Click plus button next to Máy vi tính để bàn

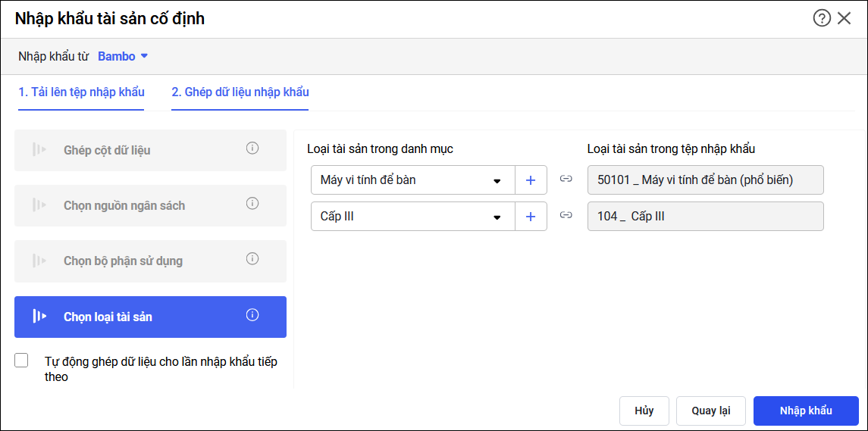(x=531, y=180)
